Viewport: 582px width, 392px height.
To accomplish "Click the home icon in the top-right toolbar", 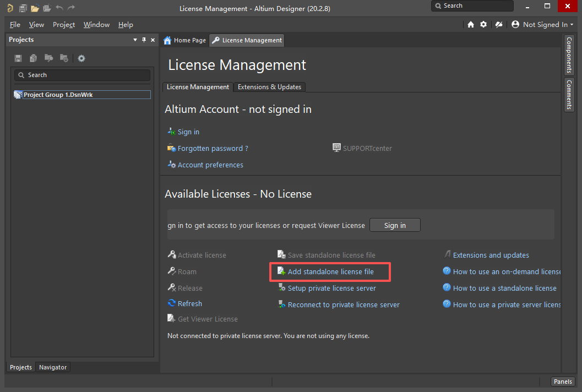I will tap(471, 24).
